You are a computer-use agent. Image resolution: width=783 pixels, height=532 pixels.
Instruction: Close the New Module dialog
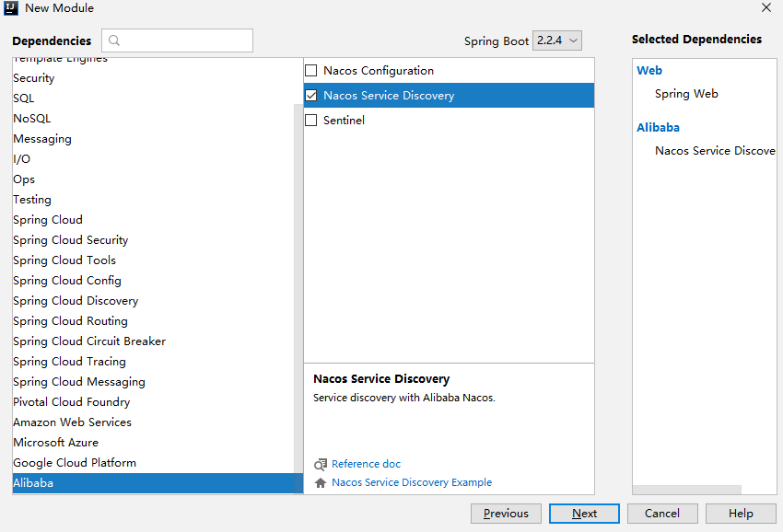[x=766, y=8]
